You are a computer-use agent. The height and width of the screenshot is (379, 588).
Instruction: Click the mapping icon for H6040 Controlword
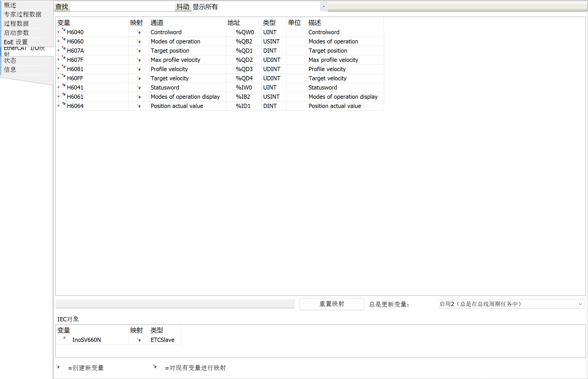point(139,32)
